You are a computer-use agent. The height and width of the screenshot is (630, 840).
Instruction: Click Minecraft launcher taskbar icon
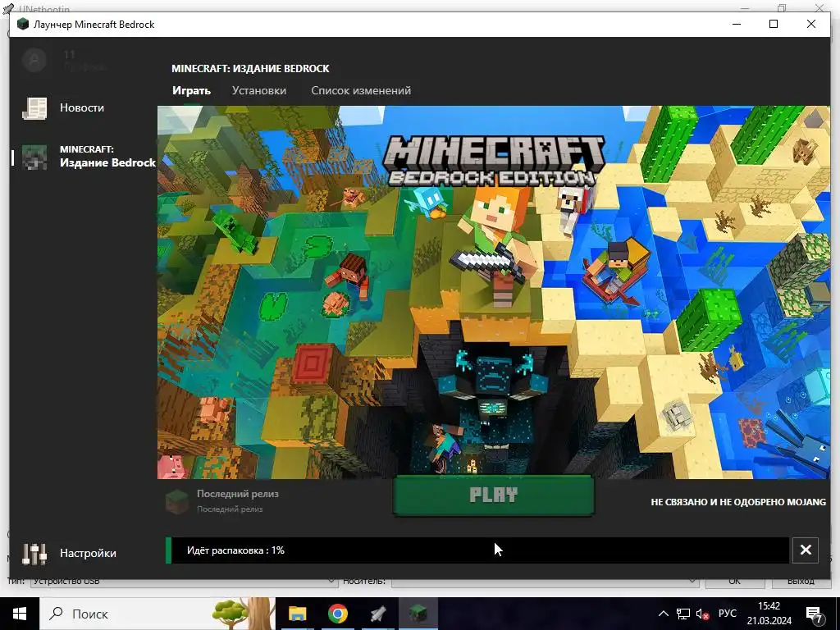(x=418, y=614)
